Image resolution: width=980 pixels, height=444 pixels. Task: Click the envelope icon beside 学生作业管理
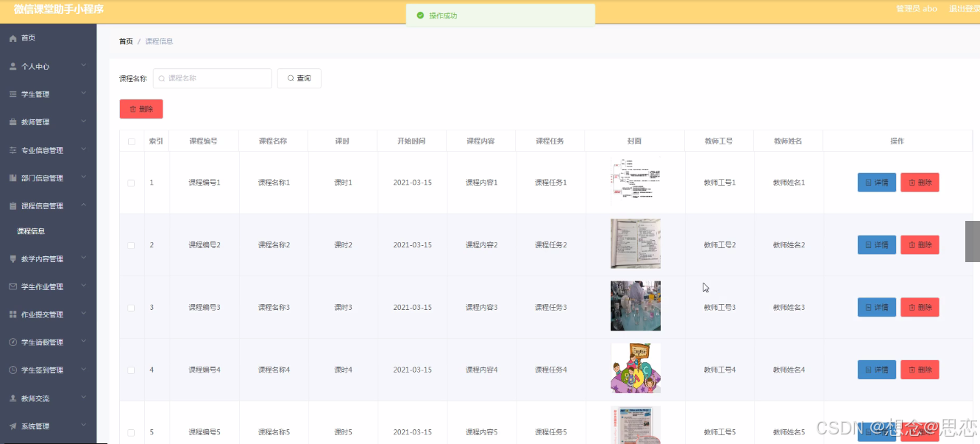coord(13,286)
